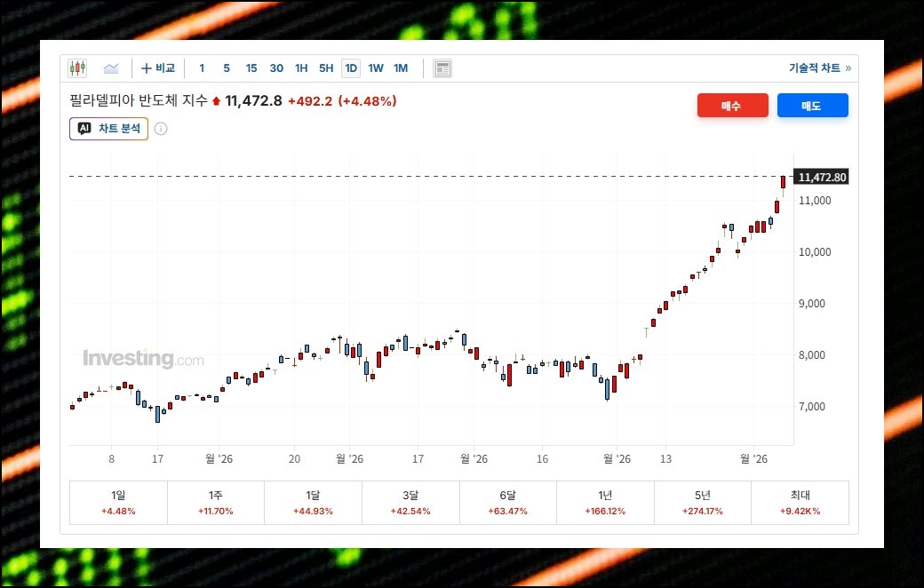The width and height of the screenshot is (924, 588).
Task: Click the 비교 compare button
Action: pos(158,68)
